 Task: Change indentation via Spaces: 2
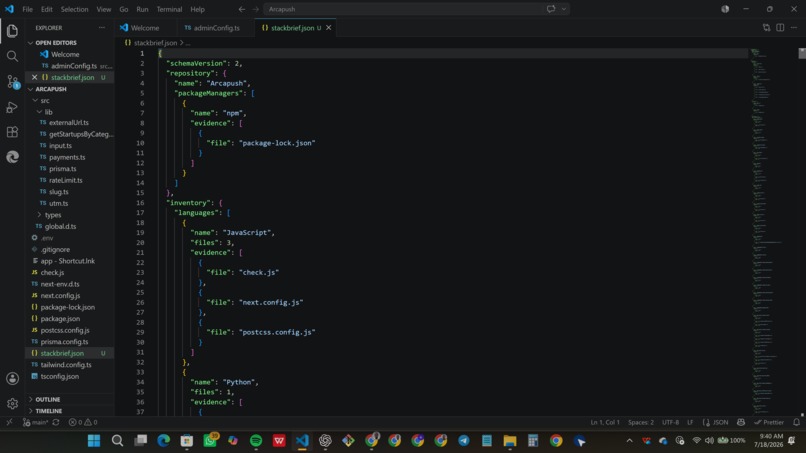[640, 422]
